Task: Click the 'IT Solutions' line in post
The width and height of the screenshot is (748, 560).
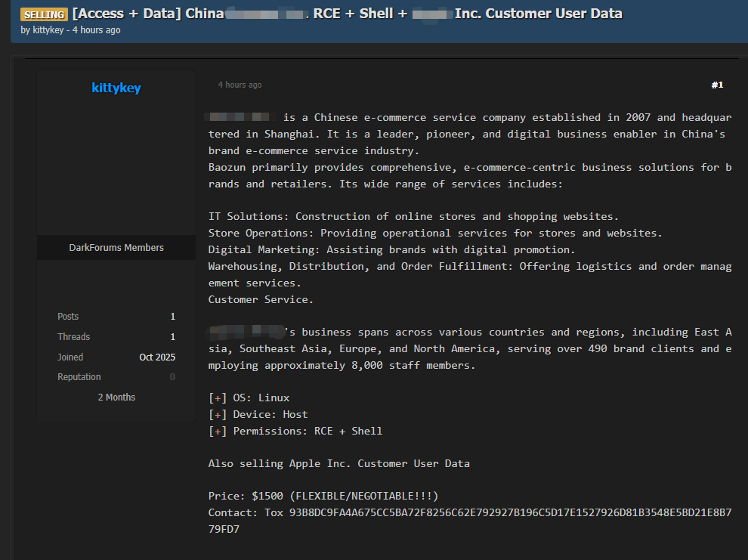Action: tap(413, 217)
